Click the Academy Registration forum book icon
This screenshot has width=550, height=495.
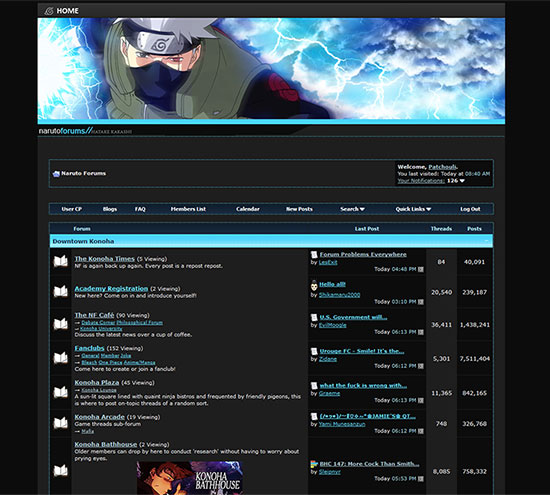click(60, 291)
